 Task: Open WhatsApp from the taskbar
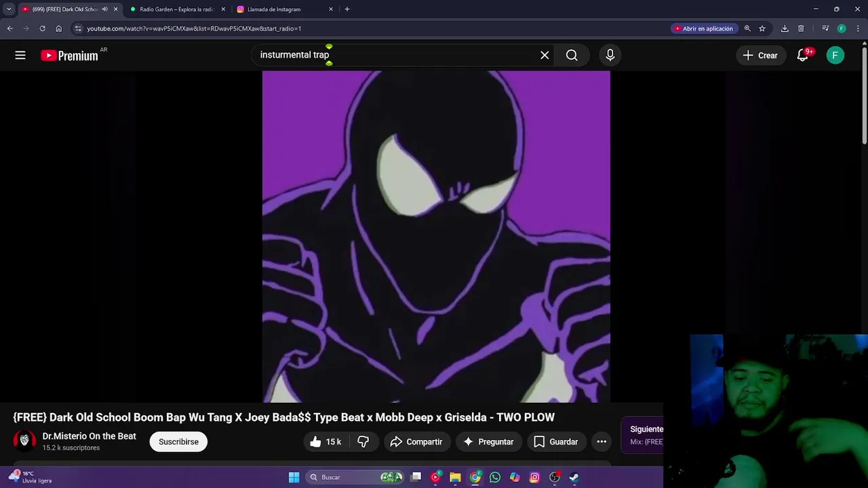(x=495, y=477)
